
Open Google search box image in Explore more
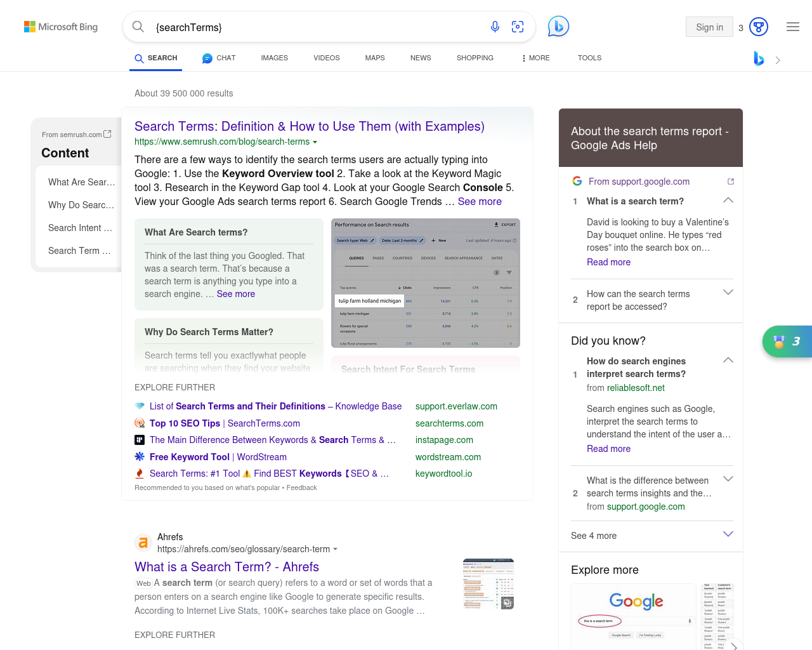pos(634,616)
